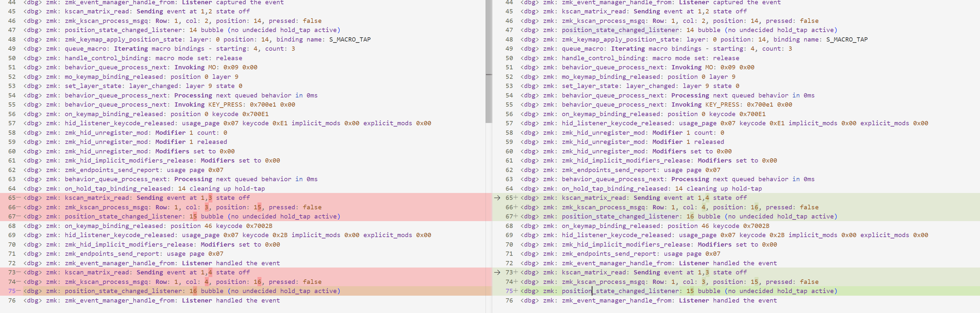
Task: Click the revert arrow beside modified line 73
Action: (497, 272)
